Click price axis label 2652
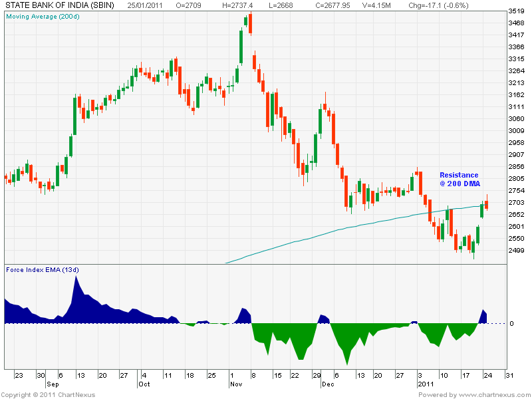 click(516, 214)
